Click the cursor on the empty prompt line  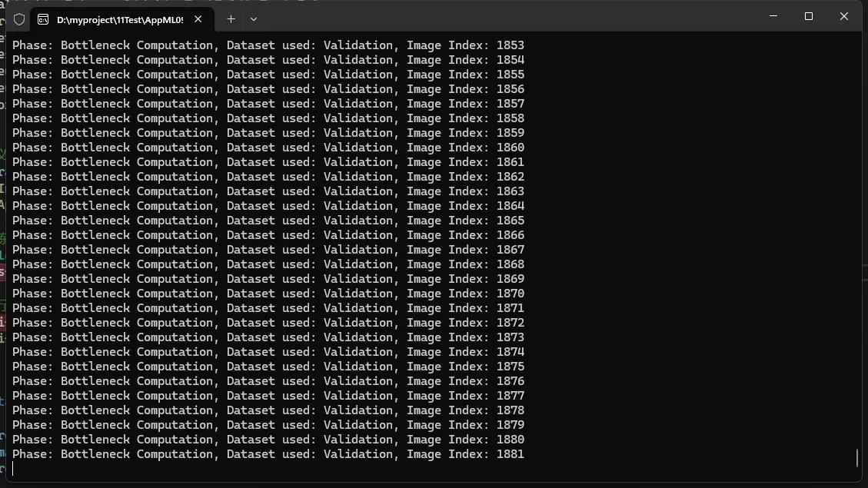(13, 469)
